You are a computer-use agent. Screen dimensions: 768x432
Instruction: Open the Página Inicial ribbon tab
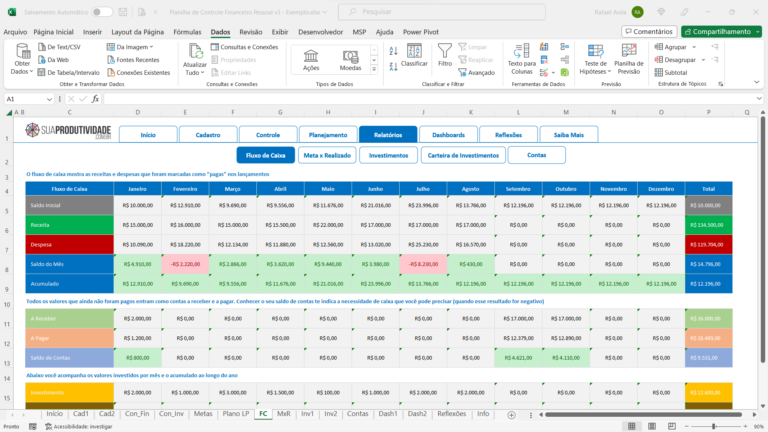(x=53, y=32)
